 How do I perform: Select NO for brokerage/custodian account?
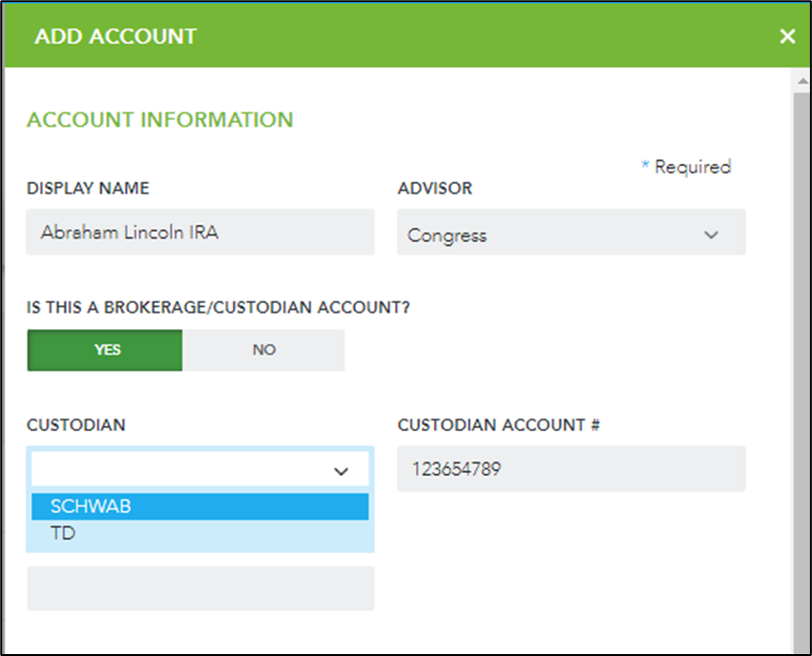tap(263, 350)
